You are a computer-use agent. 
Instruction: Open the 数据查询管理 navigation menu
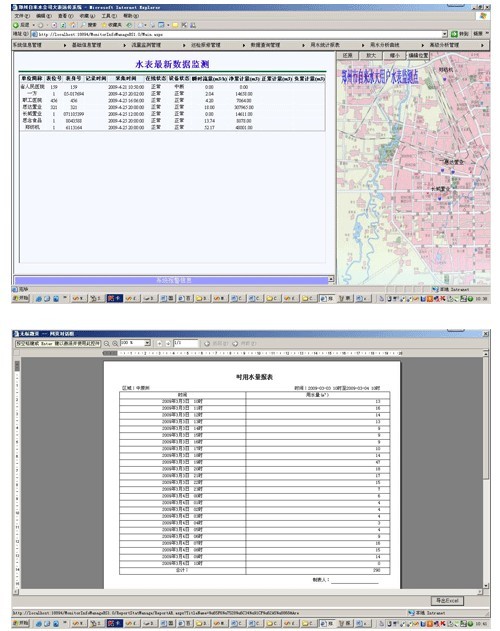[x=265, y=45]
